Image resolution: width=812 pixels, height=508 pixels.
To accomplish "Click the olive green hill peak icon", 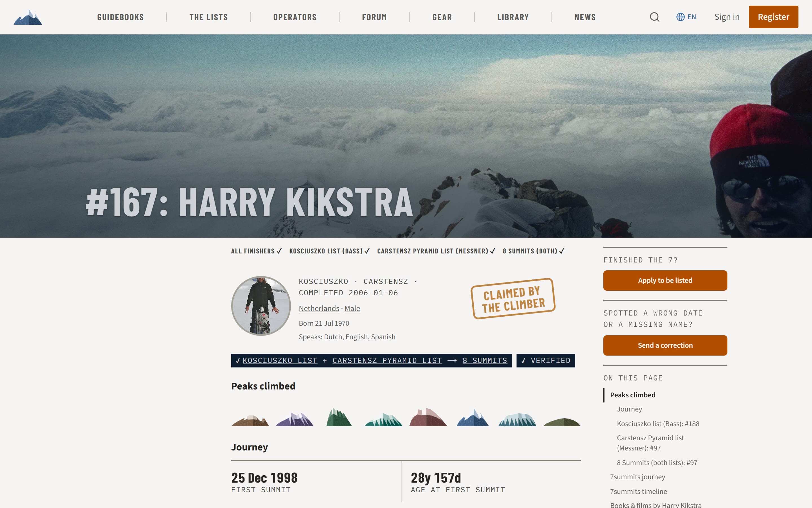I will [562, 422].
